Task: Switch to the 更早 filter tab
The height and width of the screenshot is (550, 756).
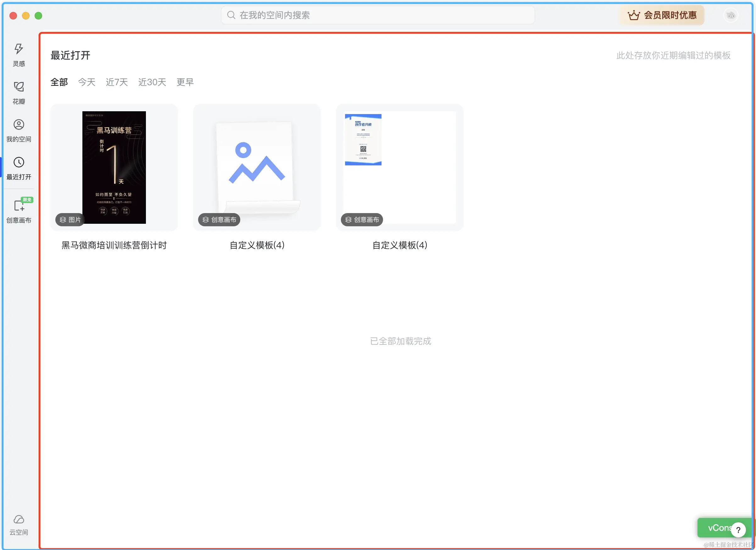Action: (x=185, y=82)
